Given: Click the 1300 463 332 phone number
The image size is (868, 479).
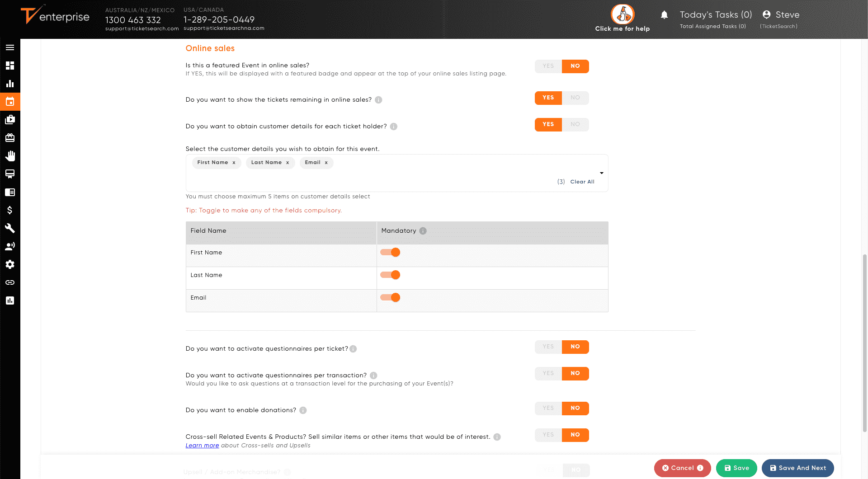Looking at the screenshot, I should click(133, 20).
